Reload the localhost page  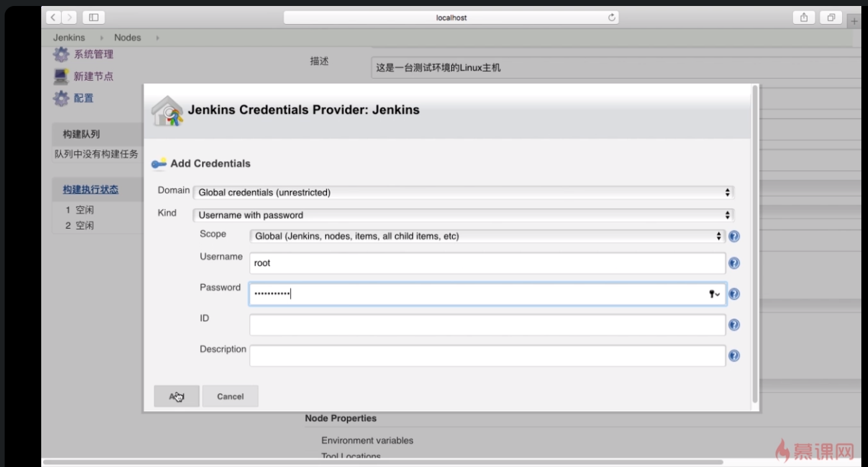tap(611, 17)
